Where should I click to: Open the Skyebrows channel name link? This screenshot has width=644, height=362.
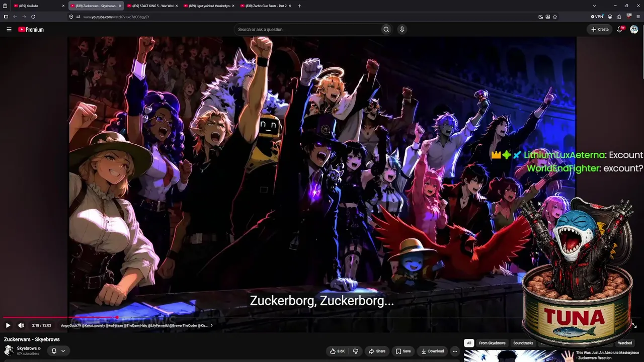pos(27,348)
